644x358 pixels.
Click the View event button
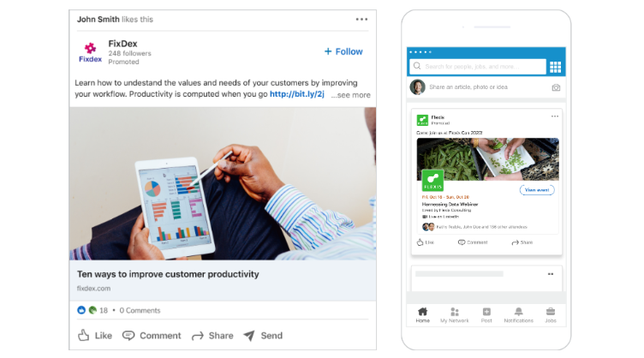click(x=537, y=189)
